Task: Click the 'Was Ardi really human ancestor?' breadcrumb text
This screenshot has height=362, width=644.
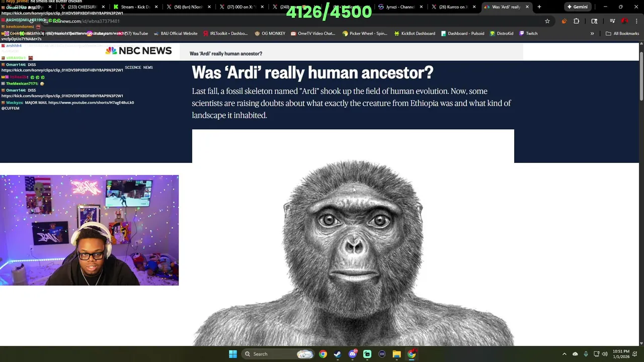Action: [x=226, y=53]
